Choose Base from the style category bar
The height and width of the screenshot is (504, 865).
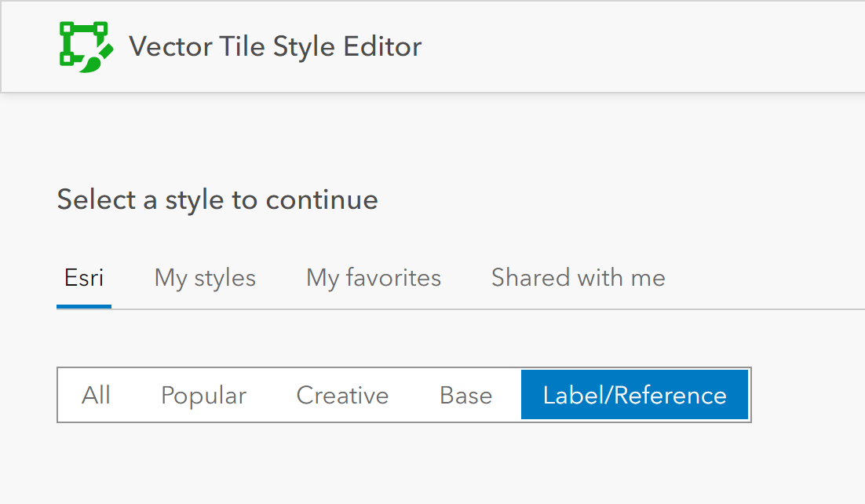[x=465, y=395]
